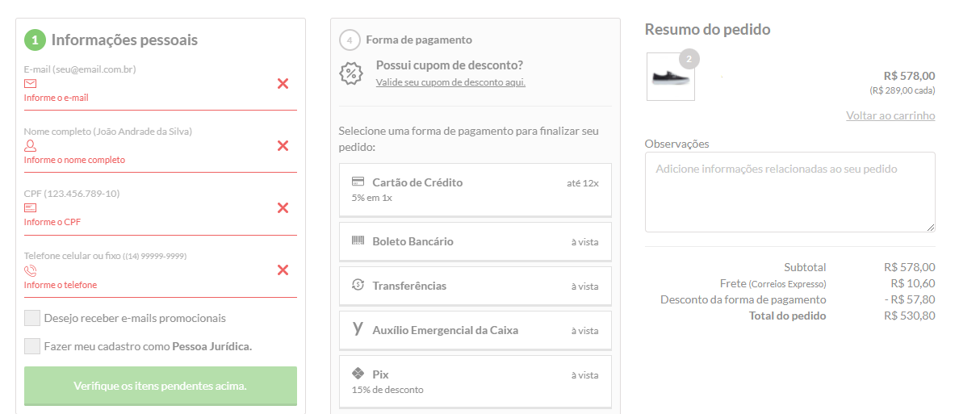Click Verifique os itens pendentes acima button

pos(161,386)
